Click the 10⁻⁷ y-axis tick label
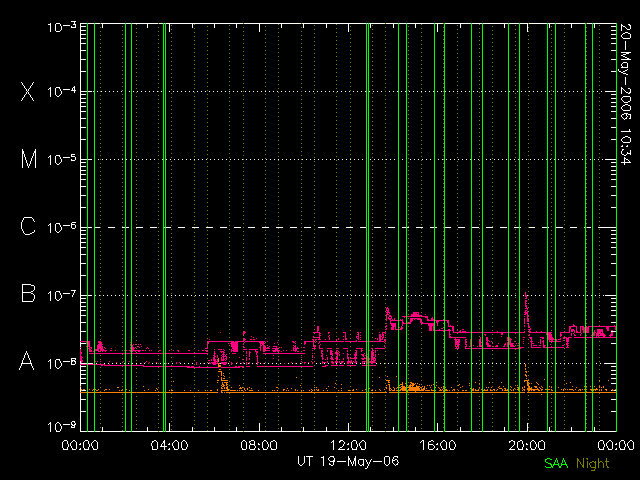 pyautogui.click(x=62, y=296)
